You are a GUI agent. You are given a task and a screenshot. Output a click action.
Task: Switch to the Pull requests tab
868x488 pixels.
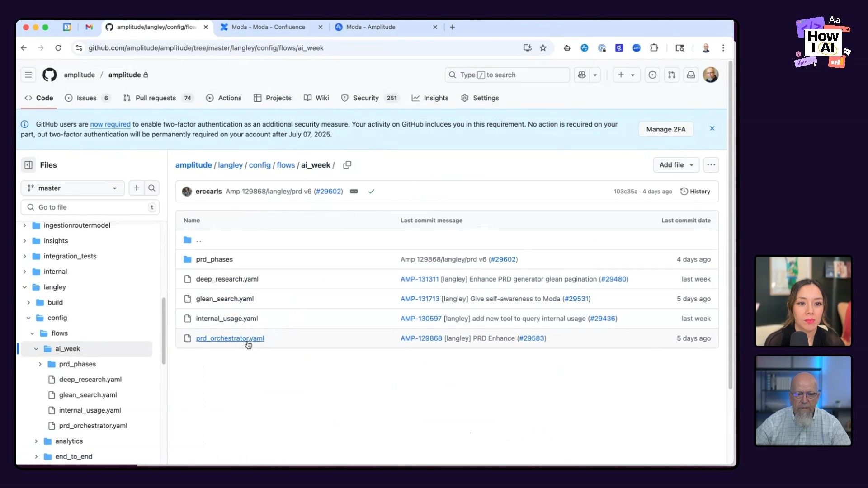click(158, 98)
